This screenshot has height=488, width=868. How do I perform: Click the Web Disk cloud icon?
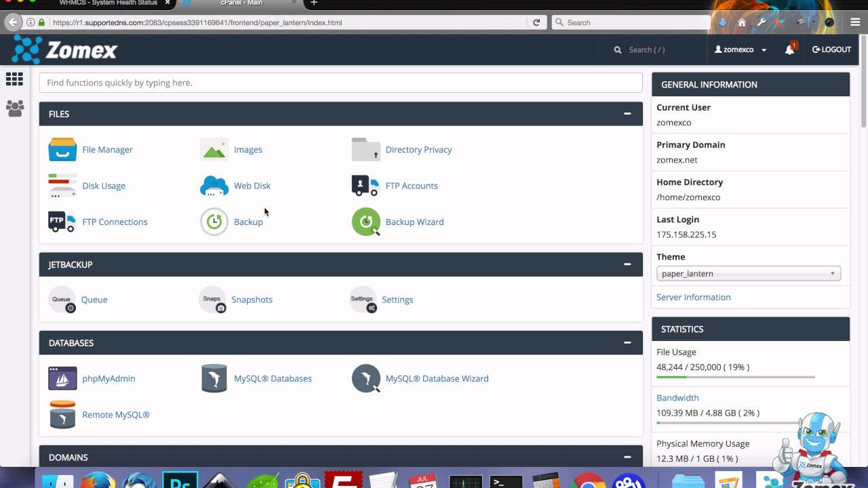point(214,186)
